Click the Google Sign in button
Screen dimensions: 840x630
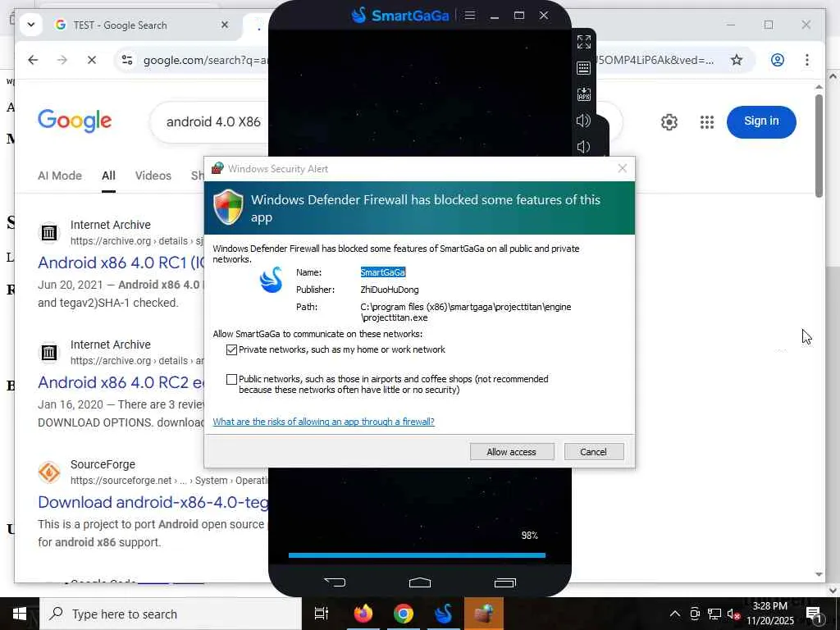[761, 121]
